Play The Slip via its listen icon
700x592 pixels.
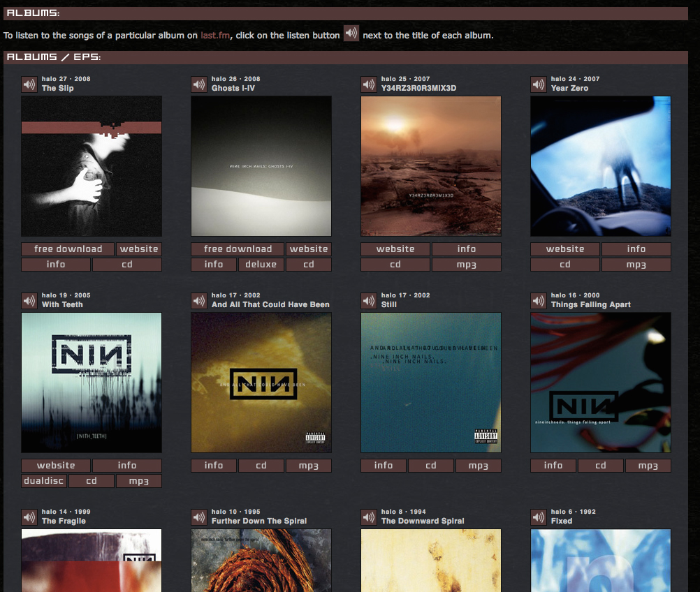(29, 84)
